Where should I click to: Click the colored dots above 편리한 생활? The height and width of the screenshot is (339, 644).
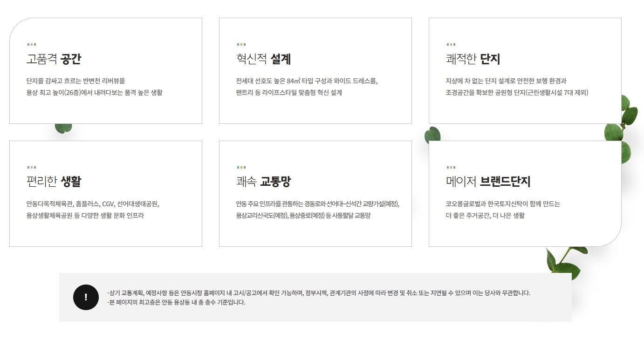tap(32, 167)
